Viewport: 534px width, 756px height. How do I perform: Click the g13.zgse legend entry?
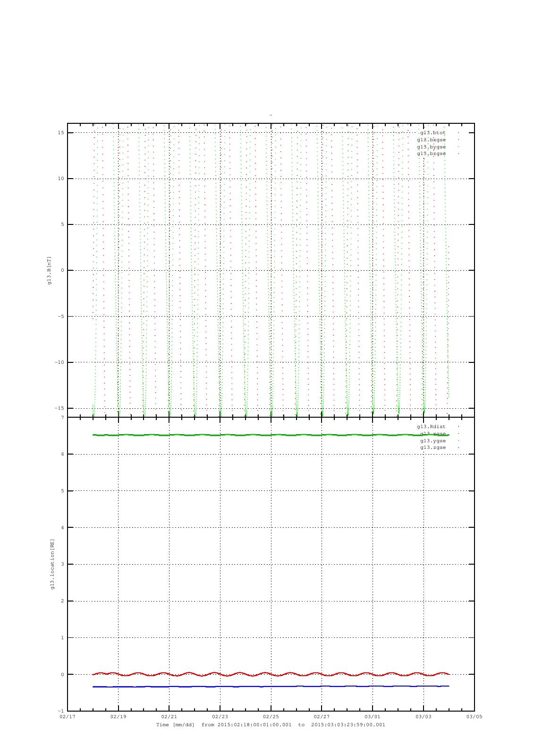click(x=433, y=447)
